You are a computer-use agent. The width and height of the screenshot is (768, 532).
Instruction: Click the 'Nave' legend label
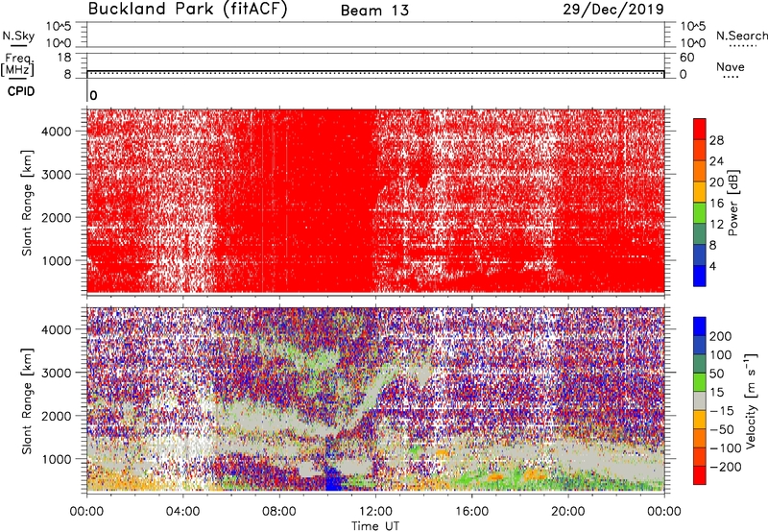[731, 66]
